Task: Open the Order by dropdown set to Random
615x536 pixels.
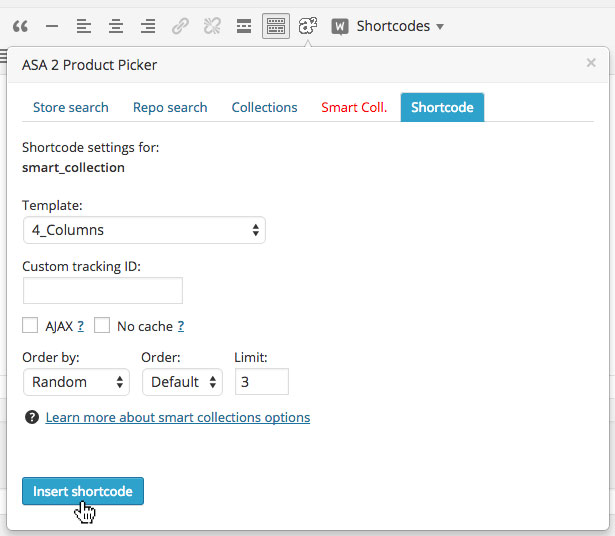Action: [76, 382]
